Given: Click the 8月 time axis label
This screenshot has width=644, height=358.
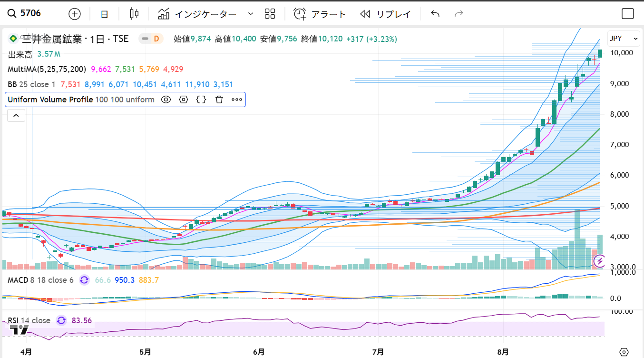Looking at the screenshot, I should tap(503, 352).
